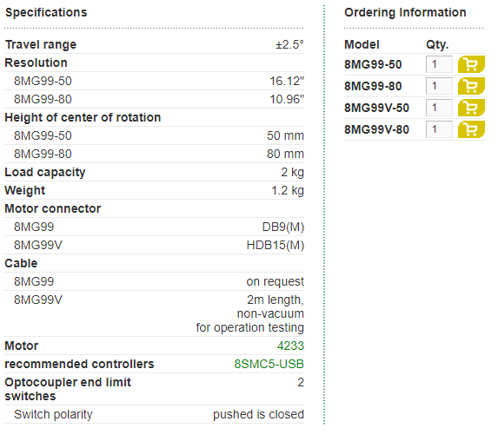Click the Load capacity row
The image size is (498, 448).
(x=155, y=172)
